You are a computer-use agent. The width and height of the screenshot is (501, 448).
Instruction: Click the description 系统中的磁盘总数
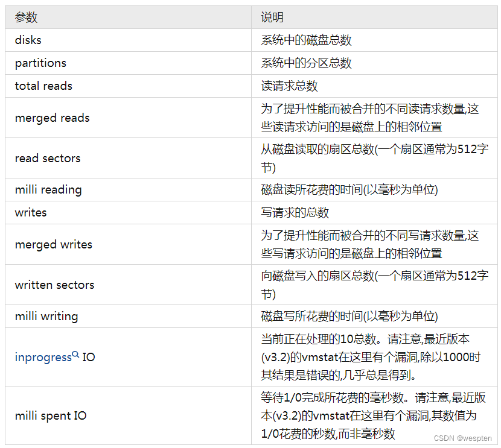coord(306,40)
